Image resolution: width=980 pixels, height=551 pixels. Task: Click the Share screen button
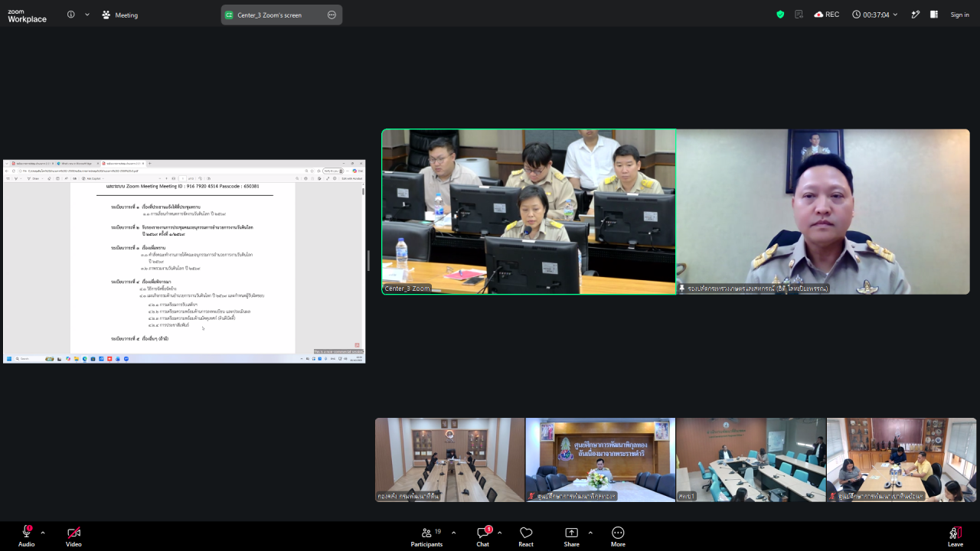(x=571, y=536)
